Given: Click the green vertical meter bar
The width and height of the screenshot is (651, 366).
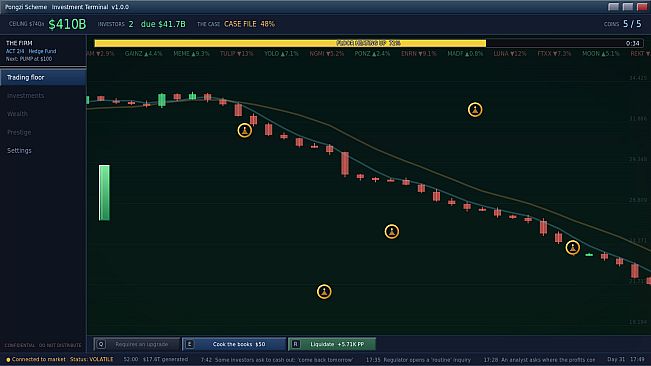Looking at the screenshot, I should 104,193.
